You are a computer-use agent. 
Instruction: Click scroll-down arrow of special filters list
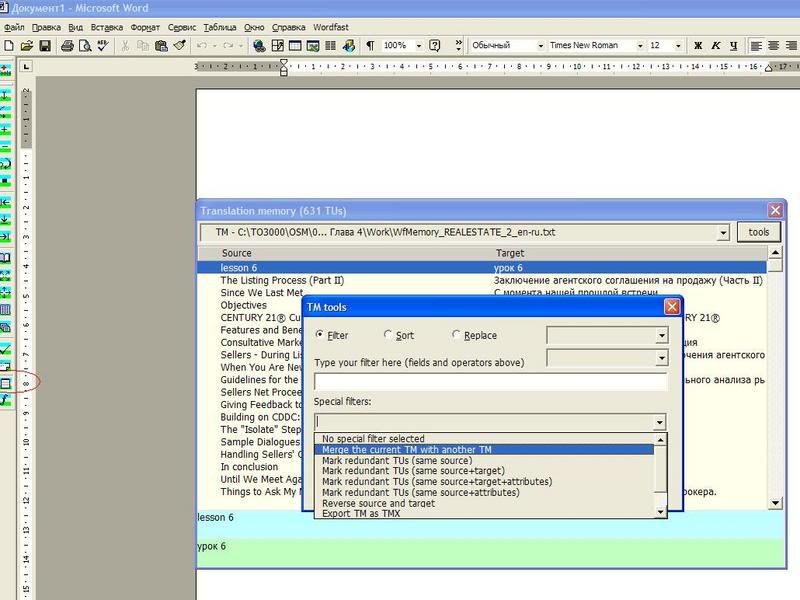[x=660, y=512]
